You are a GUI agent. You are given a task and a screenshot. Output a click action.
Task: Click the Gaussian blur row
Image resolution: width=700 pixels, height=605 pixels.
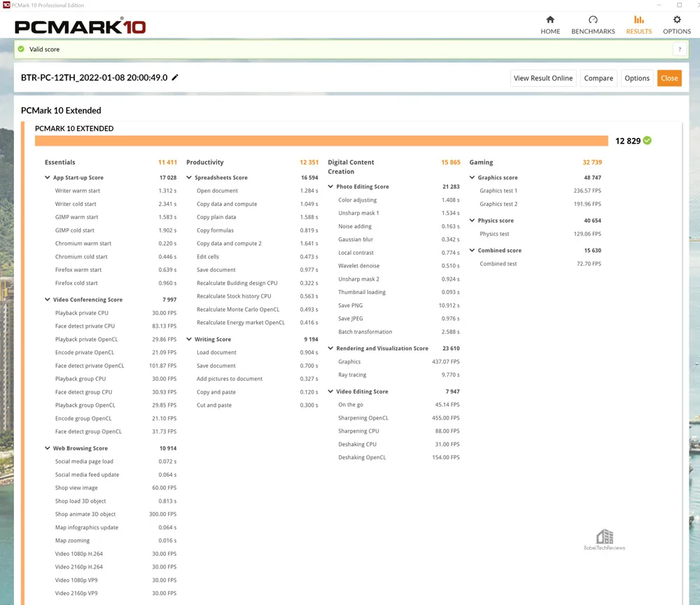(399, 239)
